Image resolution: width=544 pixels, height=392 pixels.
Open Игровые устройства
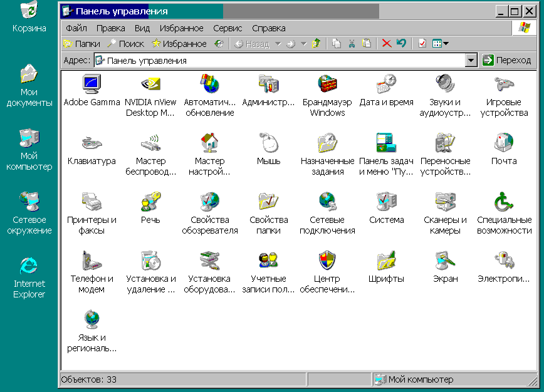[504, 96]
